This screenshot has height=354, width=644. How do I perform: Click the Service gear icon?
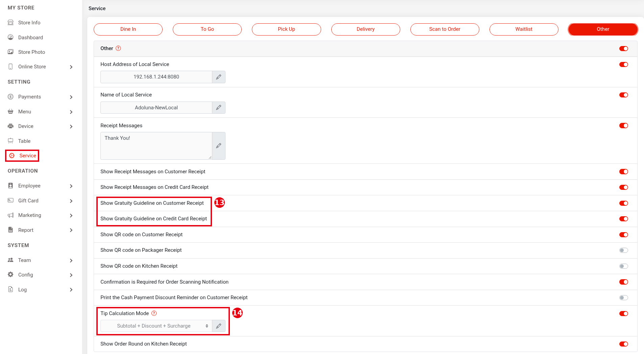tap(12, 156)
